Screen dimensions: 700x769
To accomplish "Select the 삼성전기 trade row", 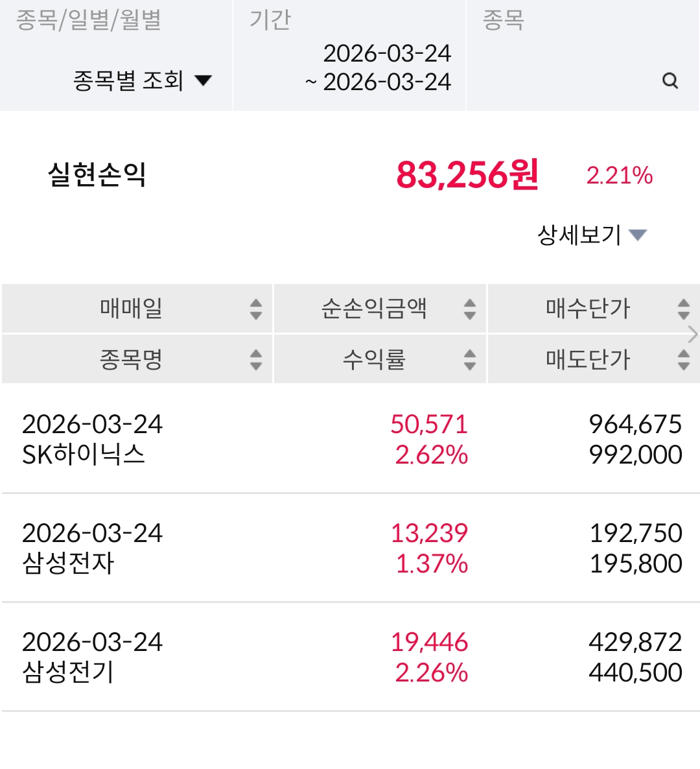I will (350, 657).
